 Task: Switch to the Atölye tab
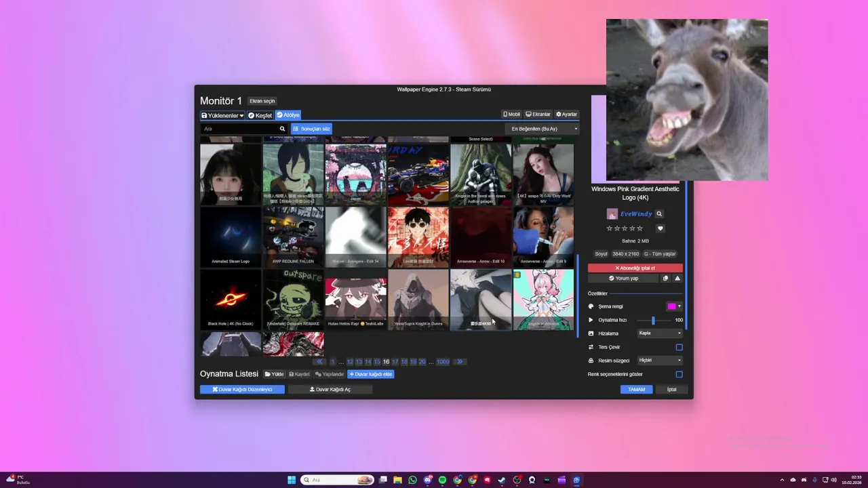tap(288, 115)
